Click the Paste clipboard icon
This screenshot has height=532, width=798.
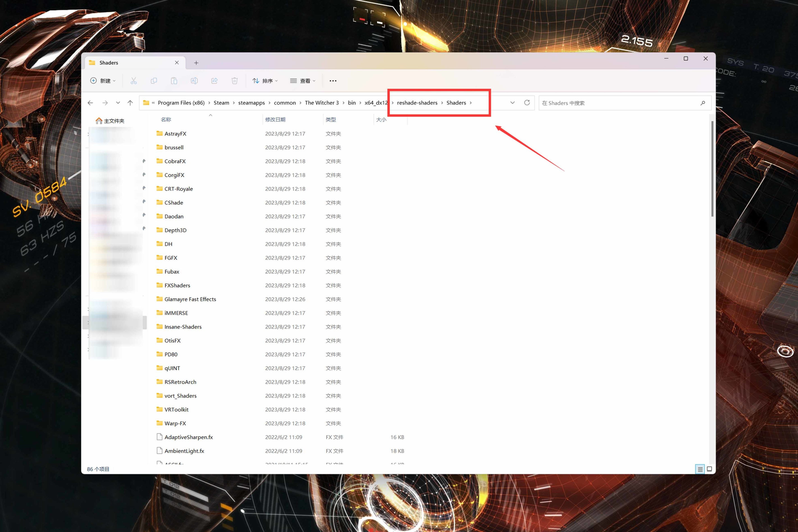[174, 81]
